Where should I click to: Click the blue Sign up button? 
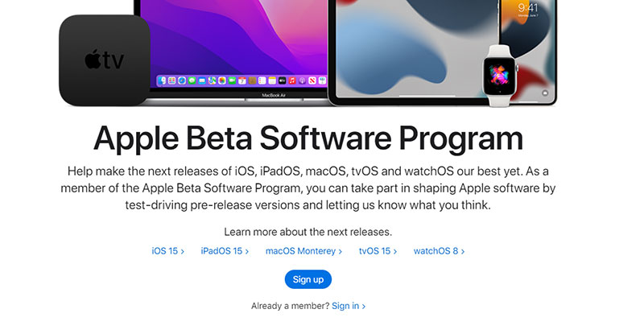click(308, 279)
